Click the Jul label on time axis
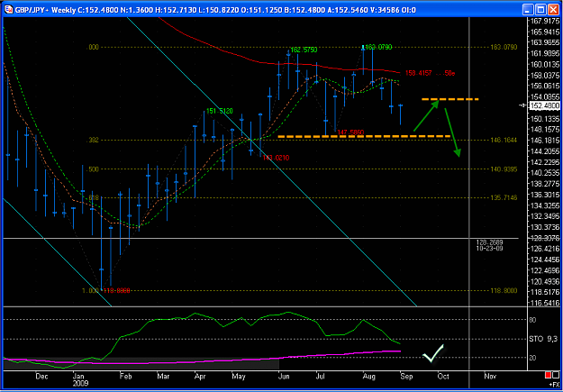Viewport: 563px width, 392px height. coord(321,377)
